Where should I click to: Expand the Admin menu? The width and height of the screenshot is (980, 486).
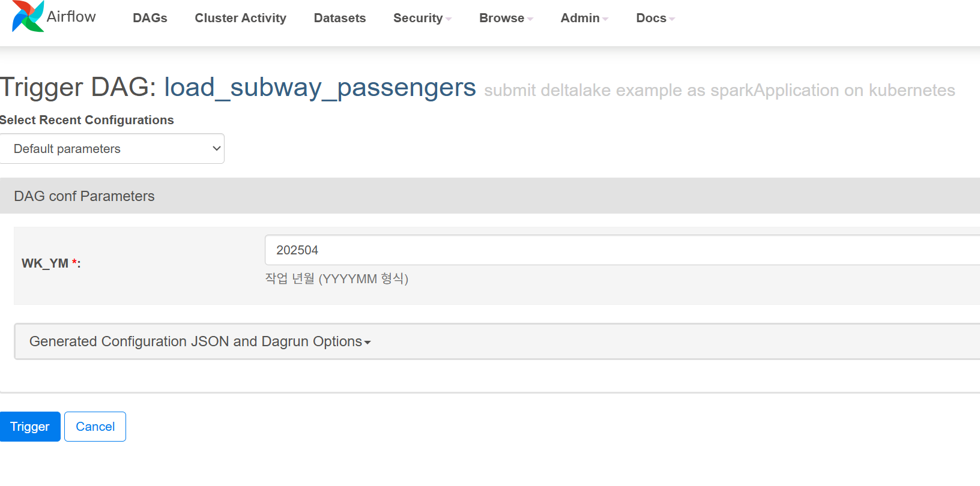point(584,18)
